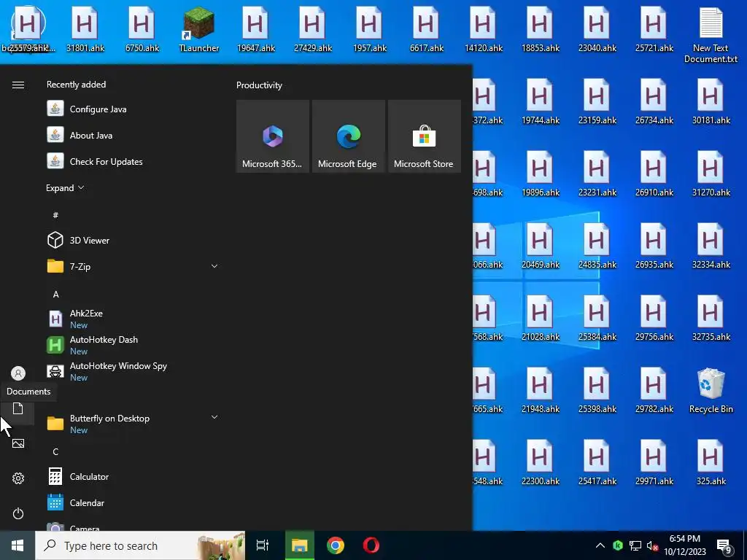Click the Microsoft 365 tile
This screenshot has height=560, width=747.
coord(273,136)
